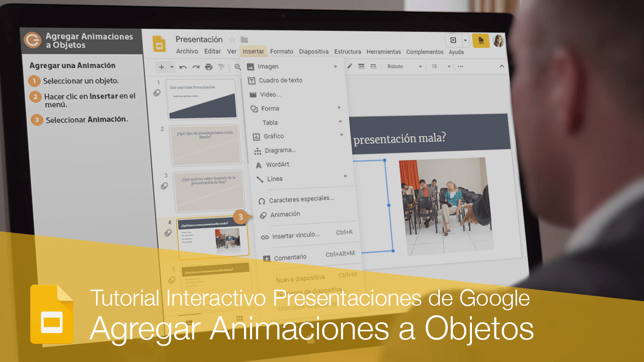Open the new slide layout dropdown arrow

point(172,67)
